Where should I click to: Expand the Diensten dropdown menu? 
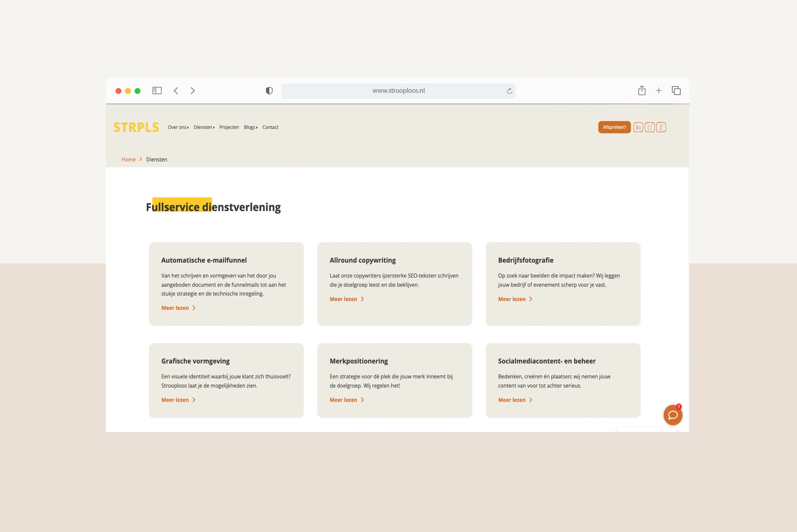pos(204,127)
